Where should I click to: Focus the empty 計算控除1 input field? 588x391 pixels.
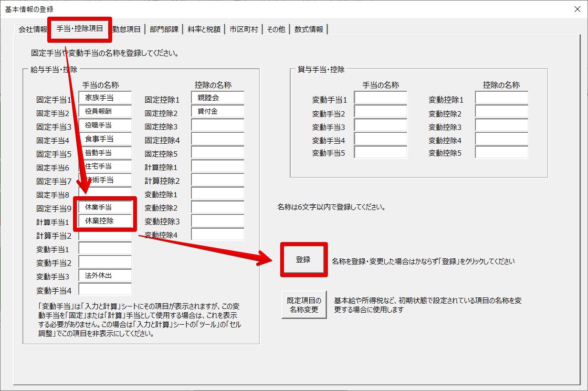pos(218,167)
